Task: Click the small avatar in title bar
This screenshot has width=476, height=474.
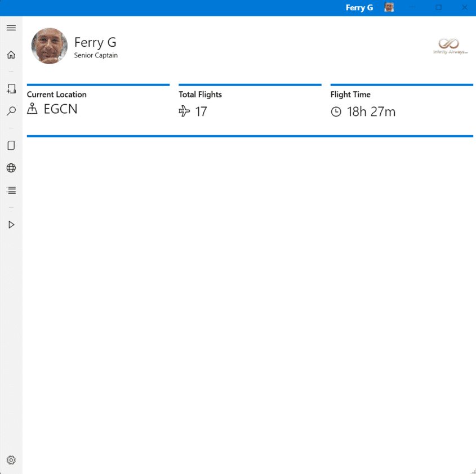Action: 389,8
